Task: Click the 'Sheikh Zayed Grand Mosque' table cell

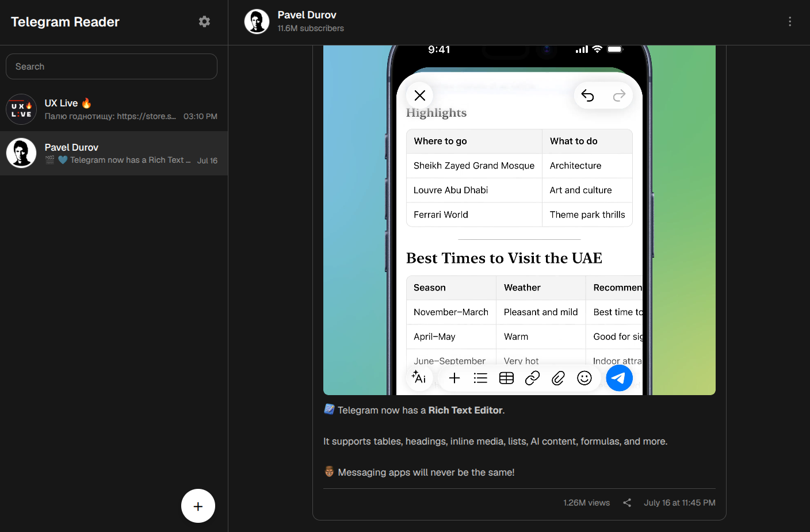Action: [474, 166]
